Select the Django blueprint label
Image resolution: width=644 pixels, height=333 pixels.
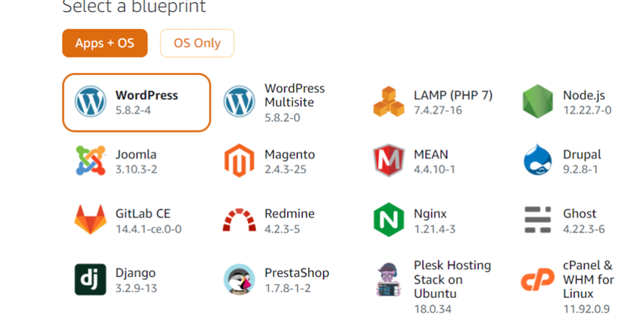click(x=135, y=273)
